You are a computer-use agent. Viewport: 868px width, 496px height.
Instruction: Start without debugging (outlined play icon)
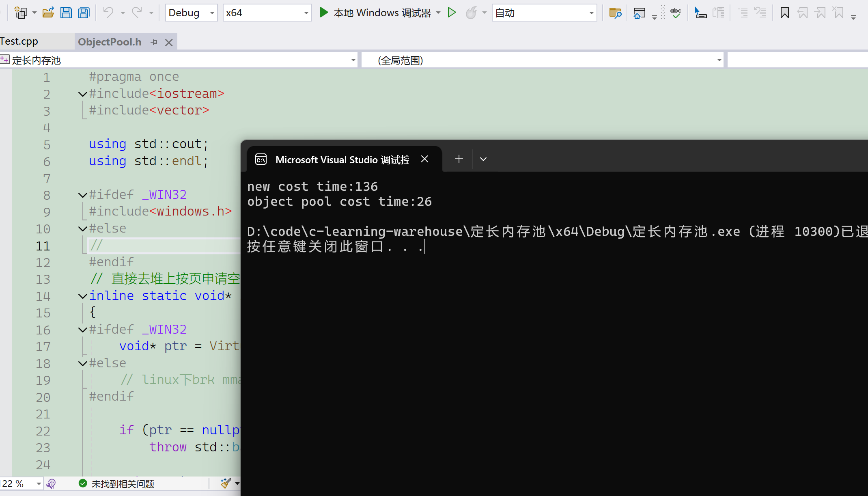452,13
